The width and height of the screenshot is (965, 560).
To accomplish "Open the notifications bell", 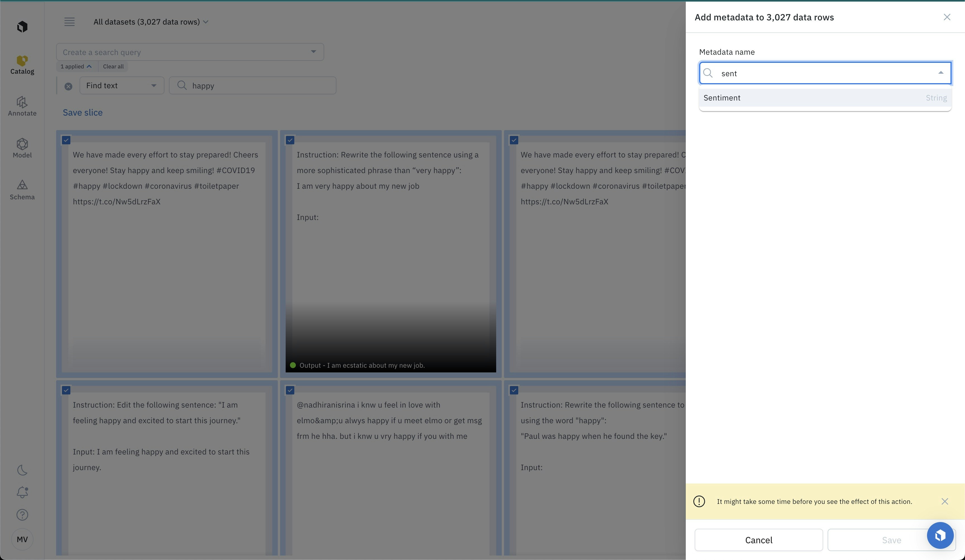I will [x=22, y=492].
